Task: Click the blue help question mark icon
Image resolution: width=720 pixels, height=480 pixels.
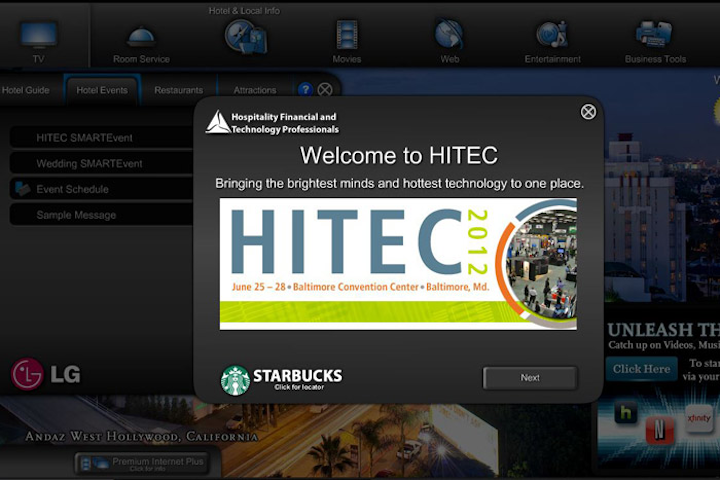Action: 305,90
